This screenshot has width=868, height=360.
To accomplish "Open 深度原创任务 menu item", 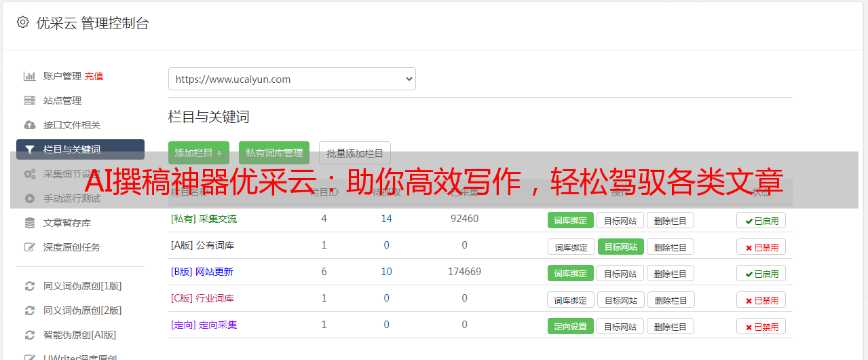I will (x=72, y=247).
